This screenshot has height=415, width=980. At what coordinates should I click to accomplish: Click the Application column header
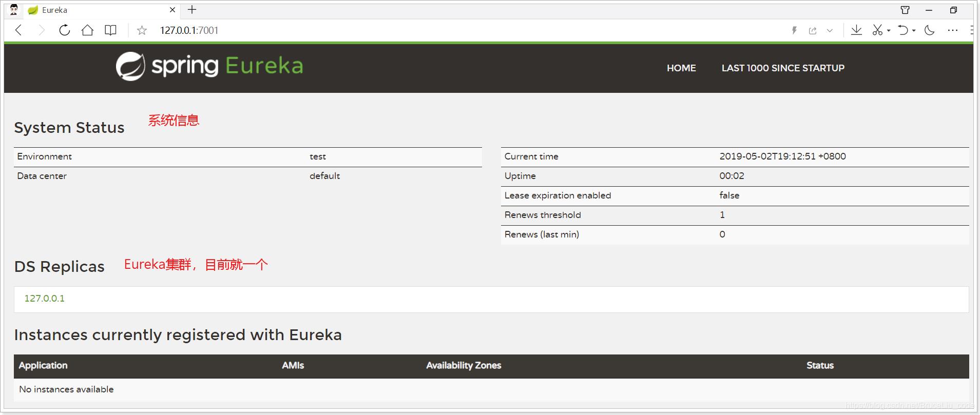[x=43, y=365]
